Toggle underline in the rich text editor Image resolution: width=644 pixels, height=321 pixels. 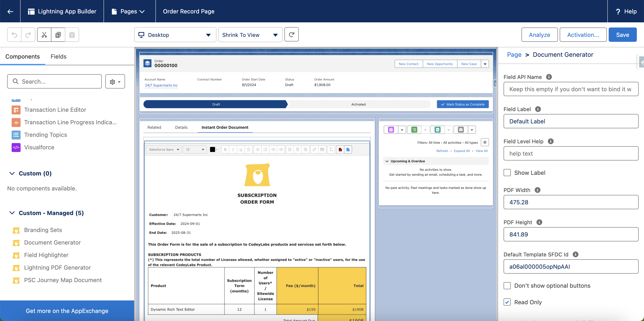pos(241,150)
